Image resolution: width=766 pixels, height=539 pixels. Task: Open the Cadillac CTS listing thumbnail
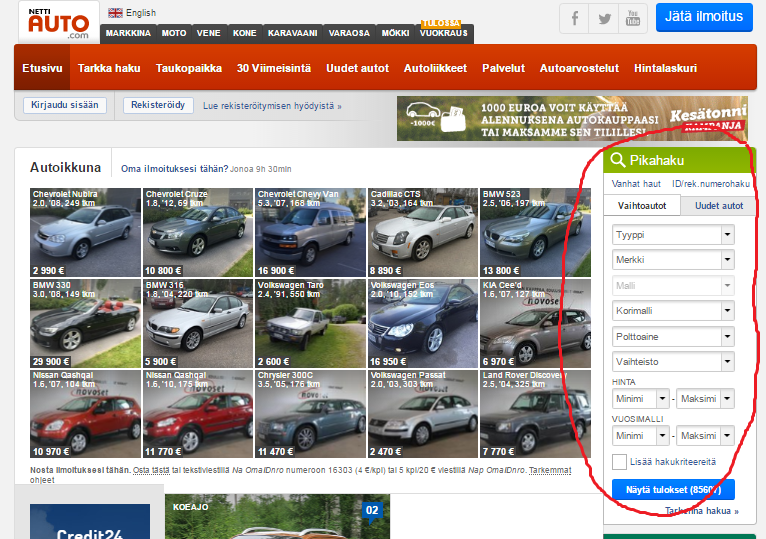coord(423,233)
